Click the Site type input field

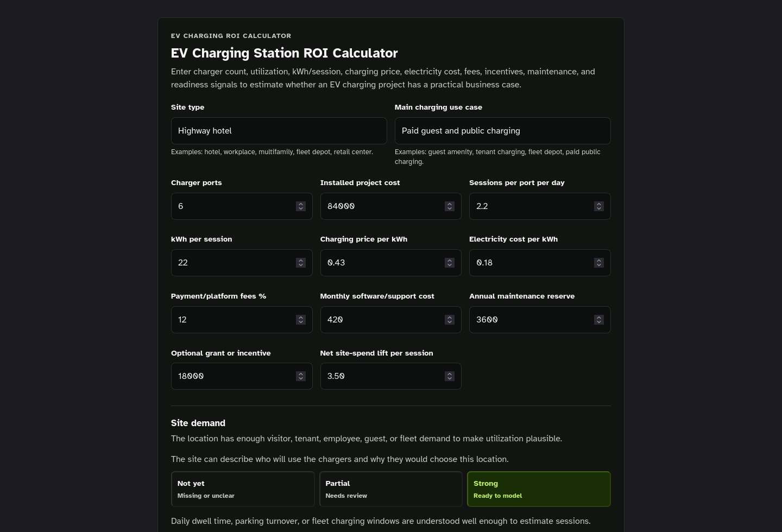pos(279,131)
